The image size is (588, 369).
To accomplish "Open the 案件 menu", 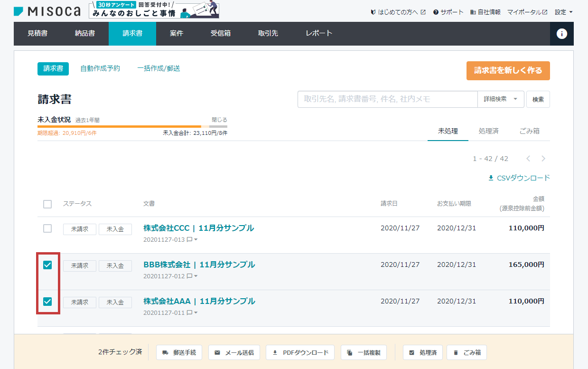I will (x=177, y=34).
